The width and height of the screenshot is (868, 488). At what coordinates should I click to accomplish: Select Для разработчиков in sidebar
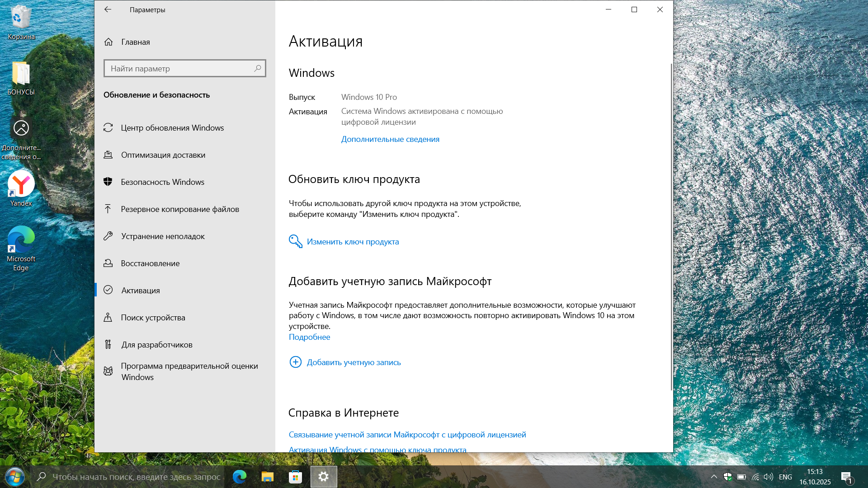coord(156,345)
